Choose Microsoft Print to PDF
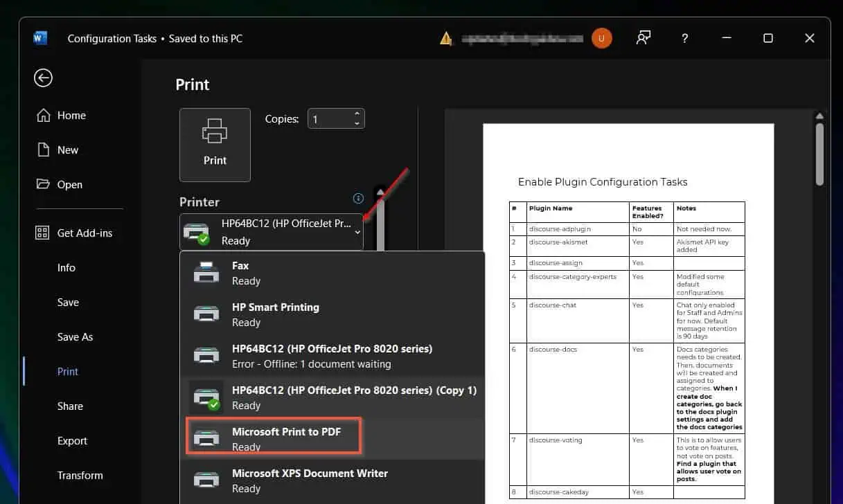The image size is (843, 504). point(332,439)
